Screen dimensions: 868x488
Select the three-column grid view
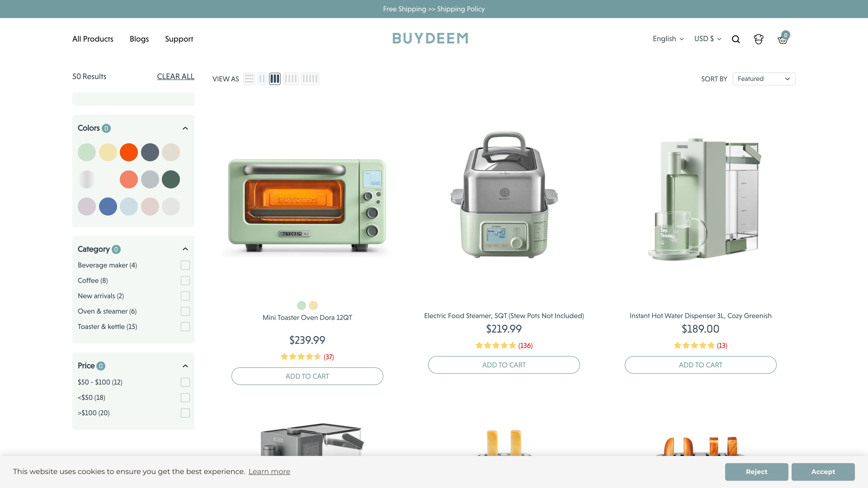pos(275,78)
